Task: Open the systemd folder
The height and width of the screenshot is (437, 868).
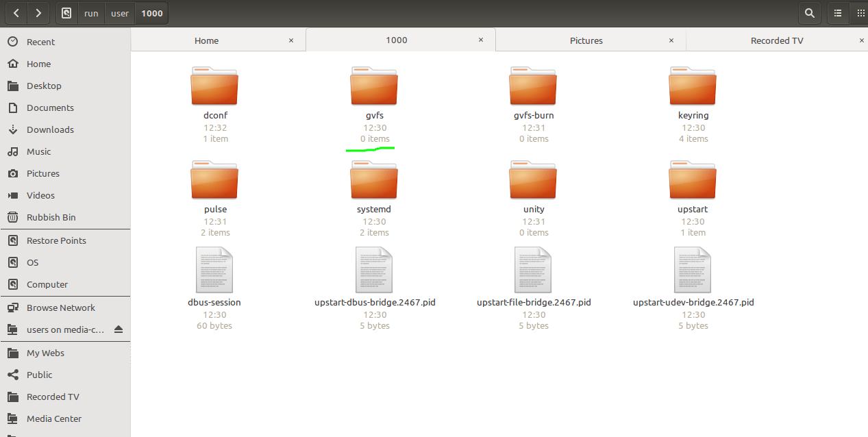Action: [374, 179]
